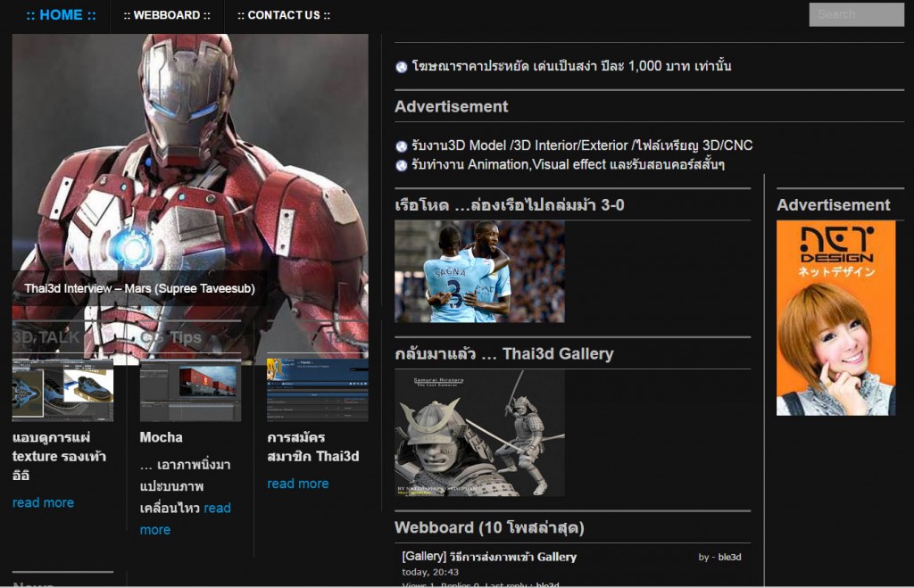
Task: Open the HOME menu item
Action: click(x=62, y=15)
